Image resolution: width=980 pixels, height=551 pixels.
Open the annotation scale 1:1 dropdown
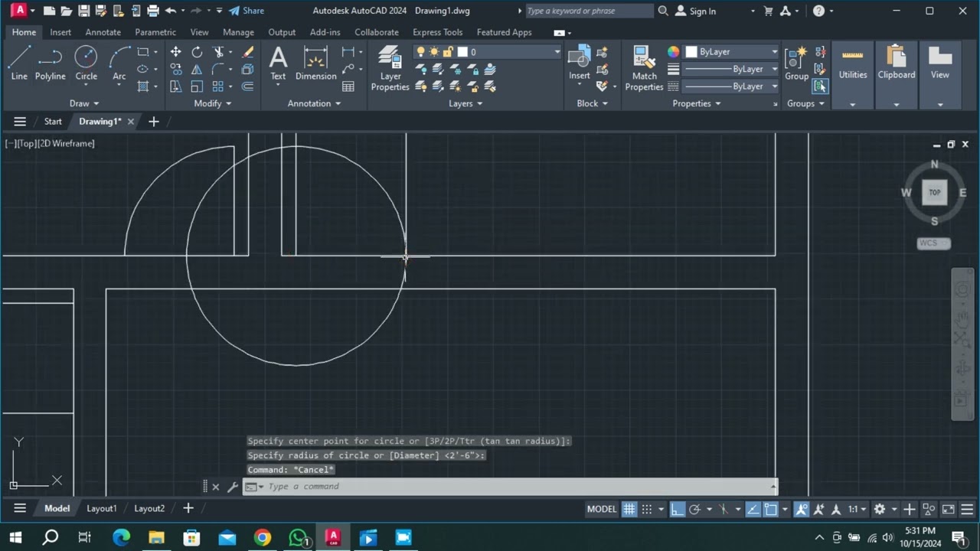857,509
